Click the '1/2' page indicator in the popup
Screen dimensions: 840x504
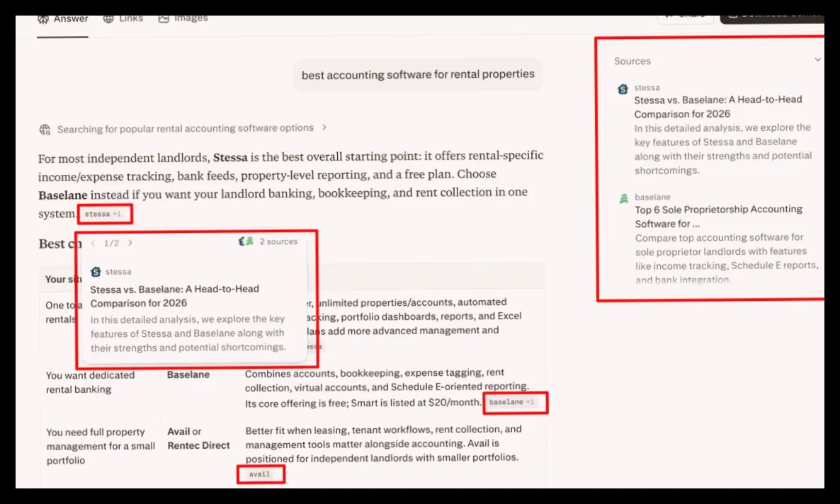[111, 244]
